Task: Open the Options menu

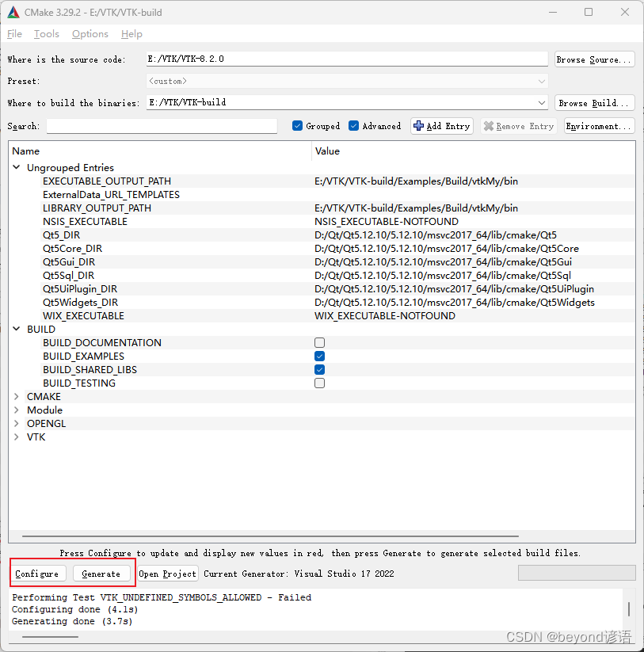Action: click(90, 34)
